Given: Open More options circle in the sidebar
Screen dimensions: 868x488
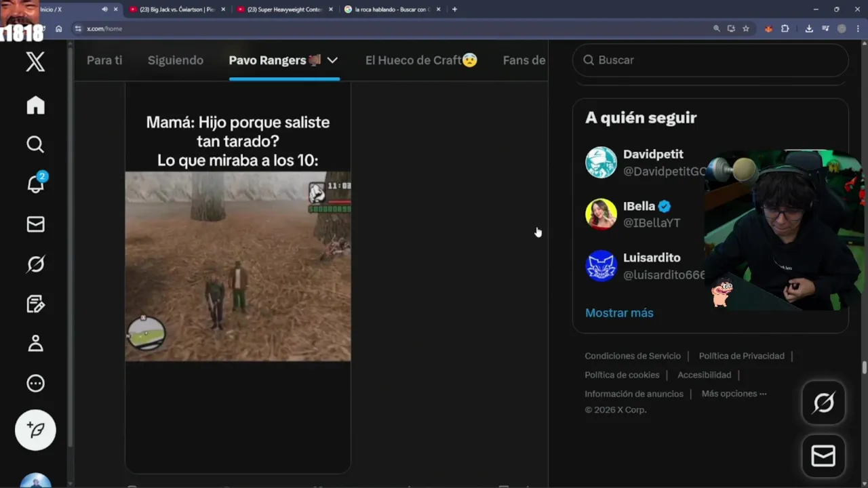Looking at the screenshot, I should [35, 383].
